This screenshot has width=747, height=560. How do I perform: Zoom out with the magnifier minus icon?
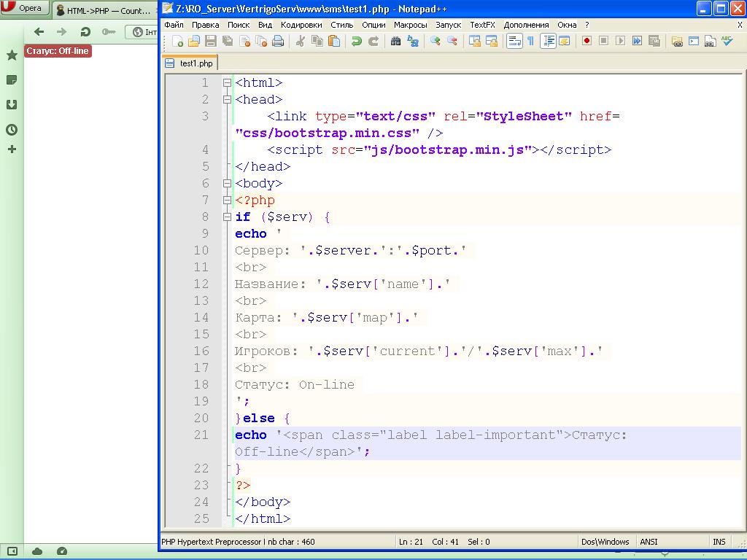(452, 42)
